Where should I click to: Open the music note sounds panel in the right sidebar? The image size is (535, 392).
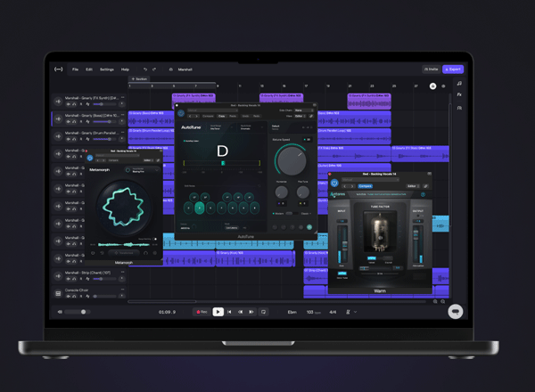[x=459, y=83]
